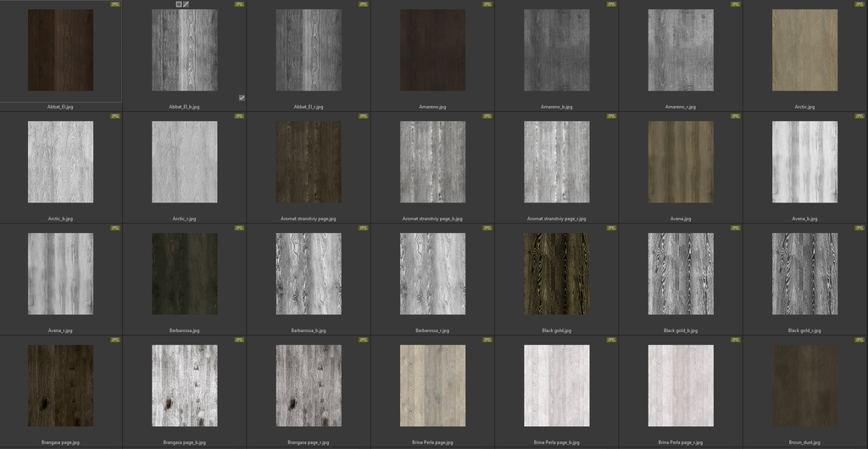The image size is (868, 449).
Task: Click the Barbarossa_b.jpg filename label
Action: click(x=309, y=330)
